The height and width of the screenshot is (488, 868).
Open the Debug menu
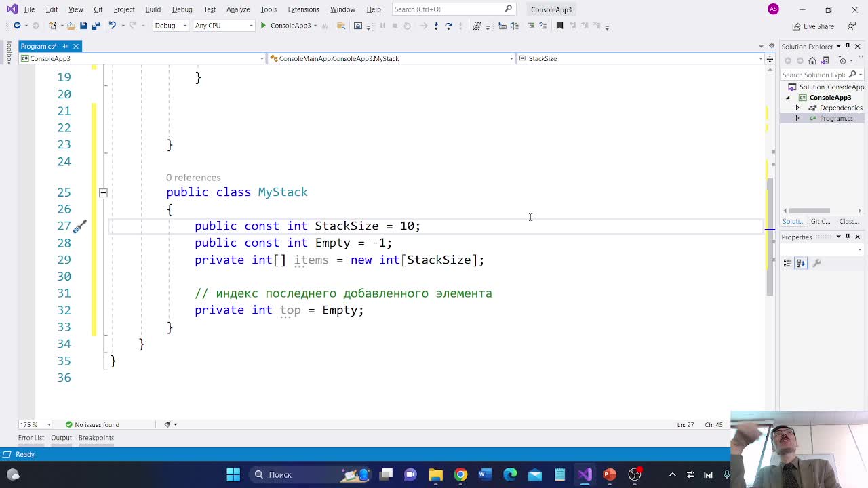(x=182, y=9)
